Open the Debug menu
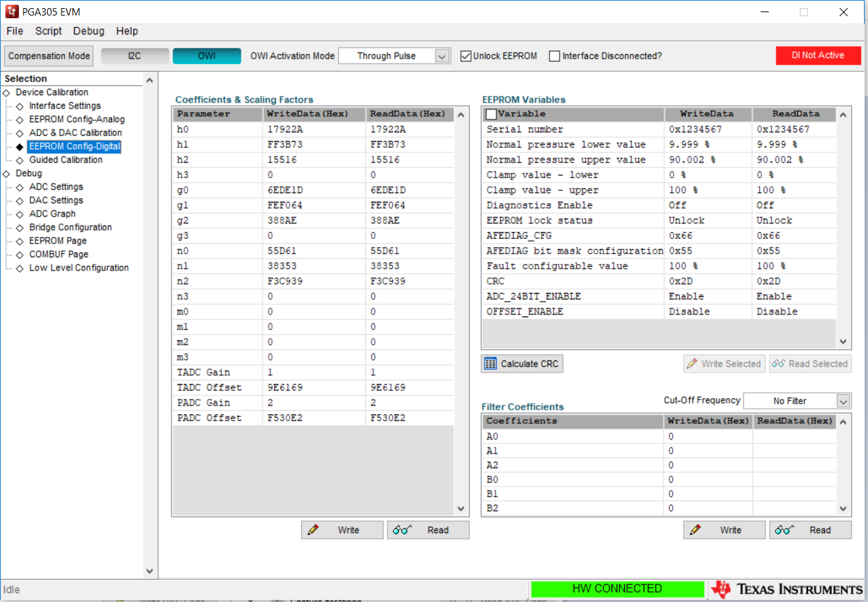The height and width of the screenshot is (602, 868). 88,31
